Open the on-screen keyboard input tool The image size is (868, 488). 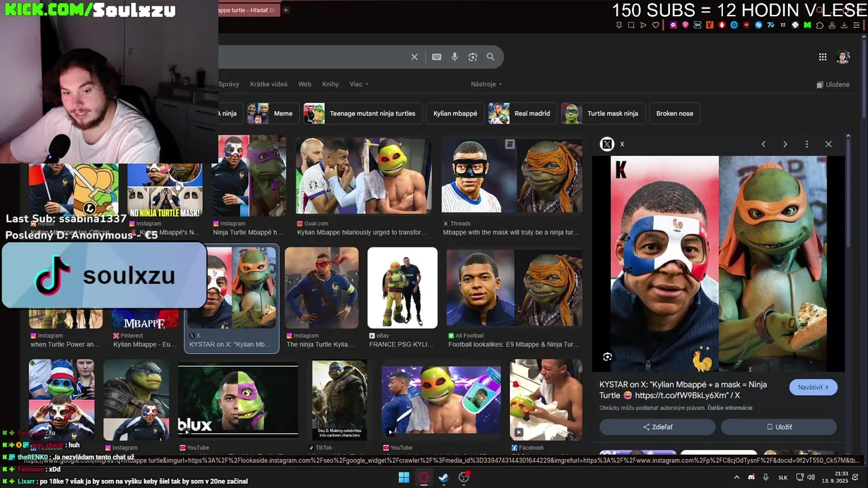coord(437,57)
